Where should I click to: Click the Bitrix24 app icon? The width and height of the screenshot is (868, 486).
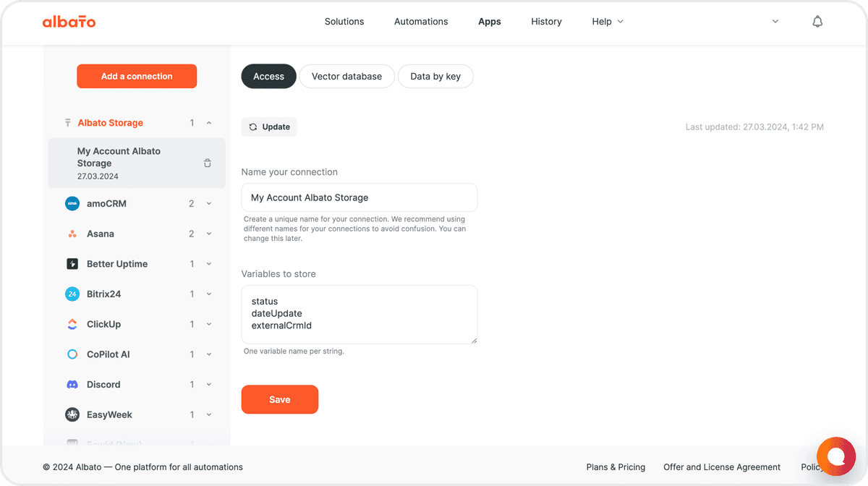(72, 294)
